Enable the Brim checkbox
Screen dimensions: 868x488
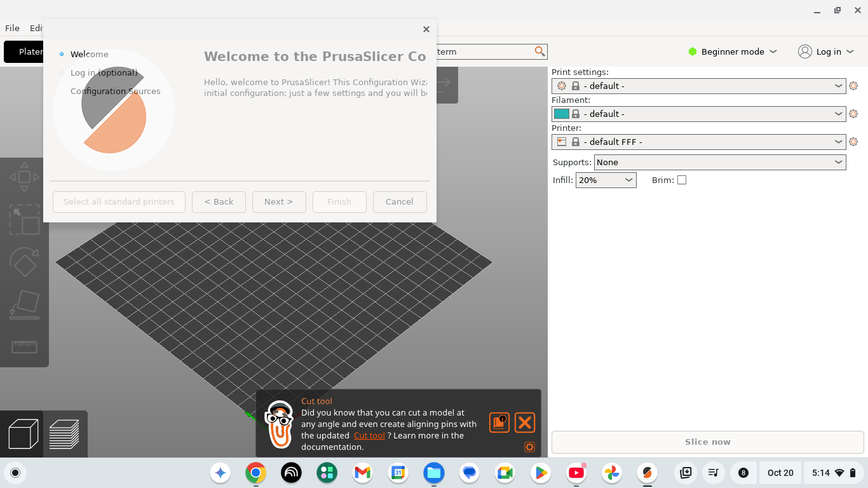(682, 180)
